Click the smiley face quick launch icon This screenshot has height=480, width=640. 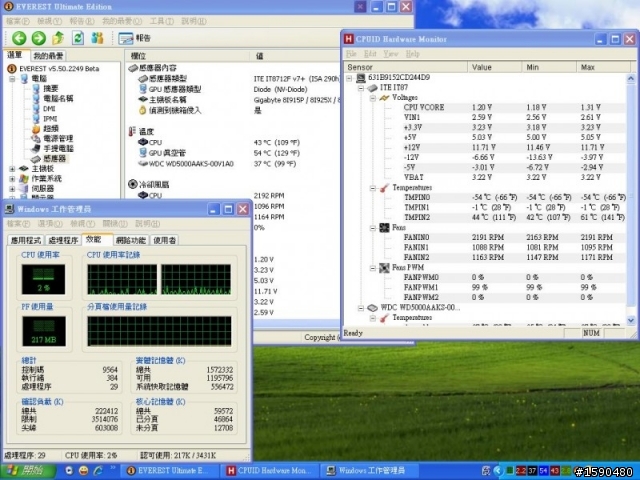(x=83, y=471)
